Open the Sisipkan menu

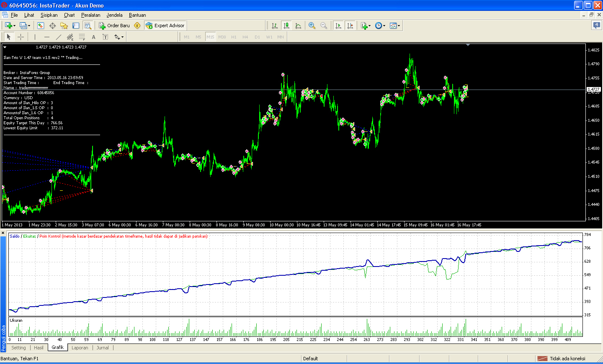coord(49,15)
